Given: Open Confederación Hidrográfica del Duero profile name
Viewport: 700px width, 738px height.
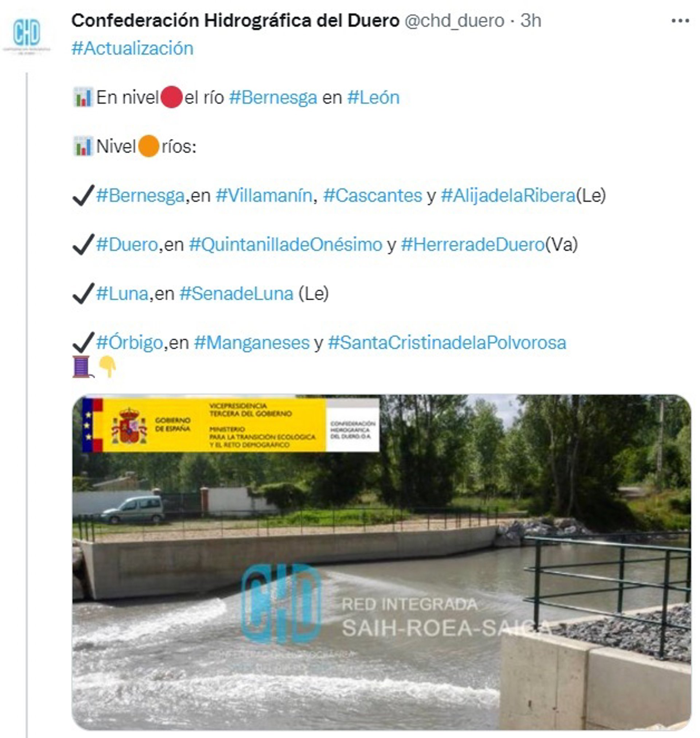Looking at the screenshot, I should pyautogui.click(x=236, y=21).
